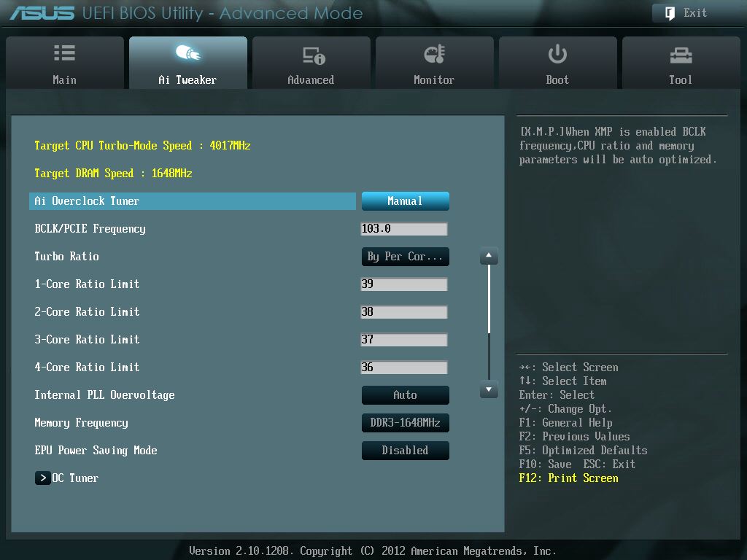This screenshot has width=747, height=560.
Task: Click the Target CPU Turbo-Mode Speed text
Action: point(142,146)
